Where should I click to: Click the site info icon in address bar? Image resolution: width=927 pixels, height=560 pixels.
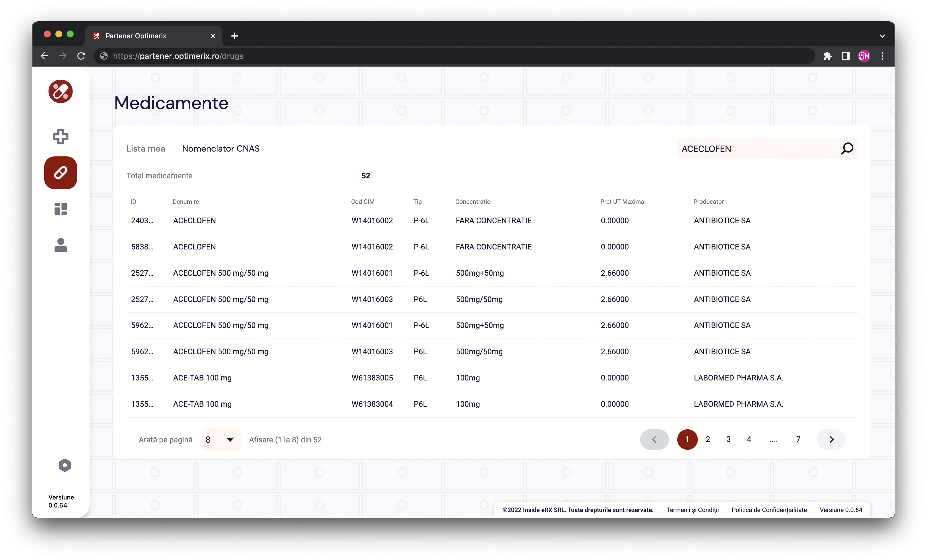pos(104,56)
